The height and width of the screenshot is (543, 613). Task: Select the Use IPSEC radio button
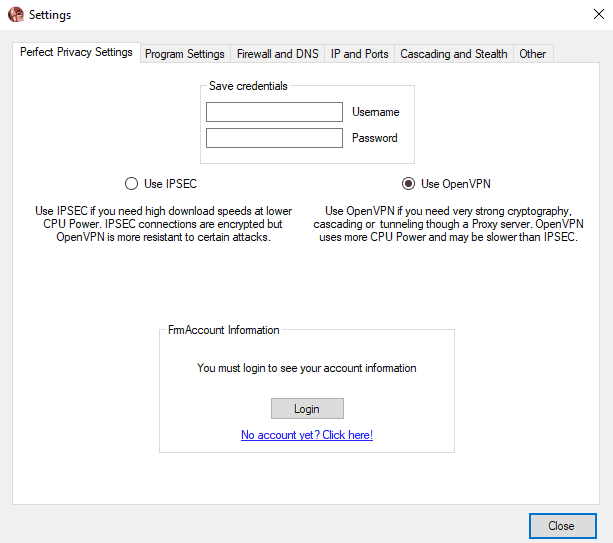click(x=131, y=184)
